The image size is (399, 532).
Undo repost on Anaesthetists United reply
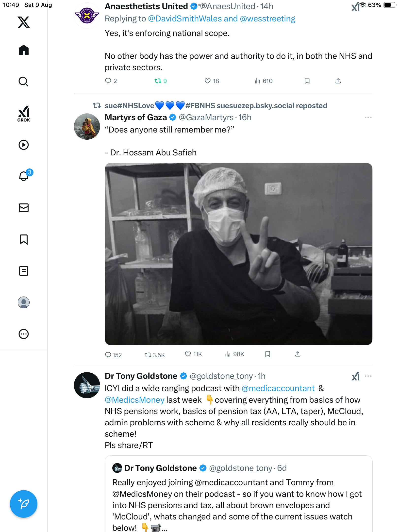(x=158, y=81)
